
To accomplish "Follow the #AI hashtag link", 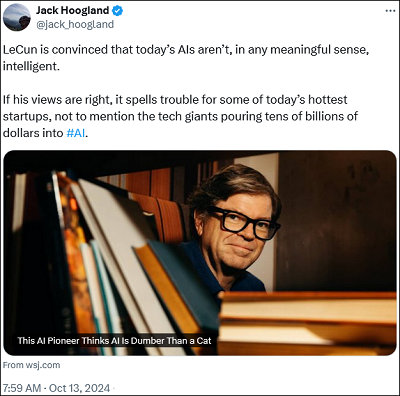I will [76, 133].
